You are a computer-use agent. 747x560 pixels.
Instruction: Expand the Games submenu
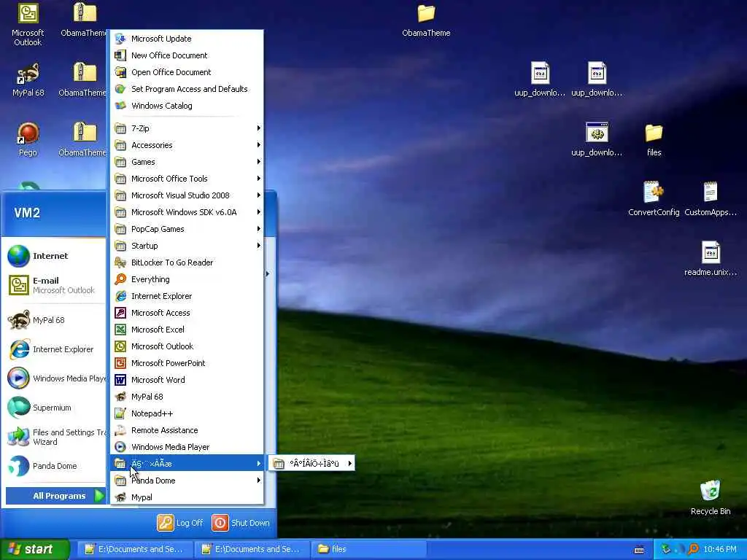(187, 162)
